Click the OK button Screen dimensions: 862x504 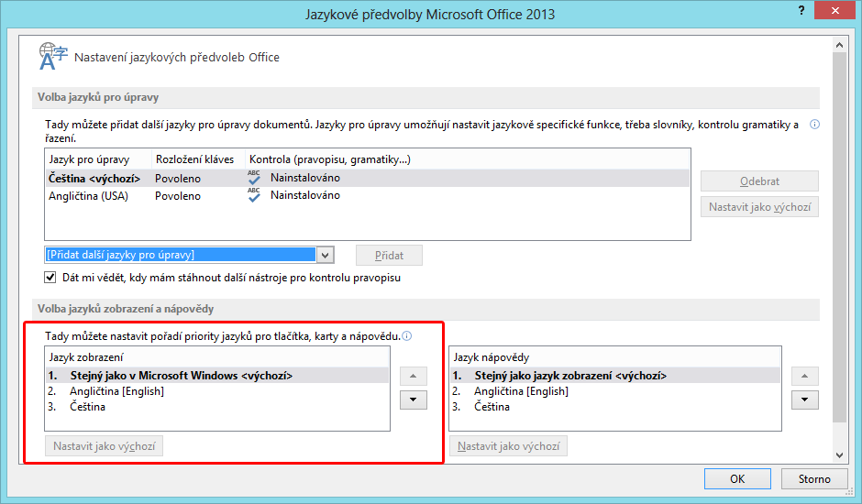737,478
